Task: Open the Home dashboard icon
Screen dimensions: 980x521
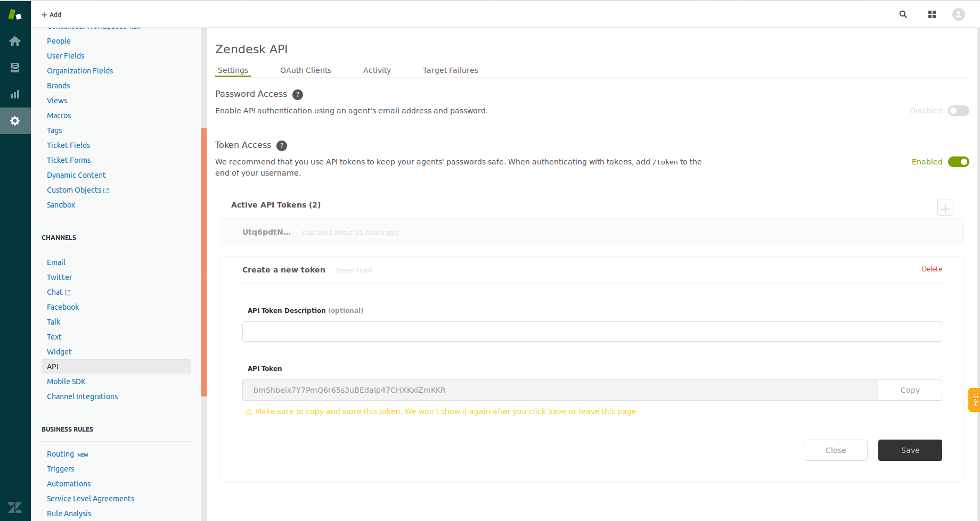Action: click(15, 41)
